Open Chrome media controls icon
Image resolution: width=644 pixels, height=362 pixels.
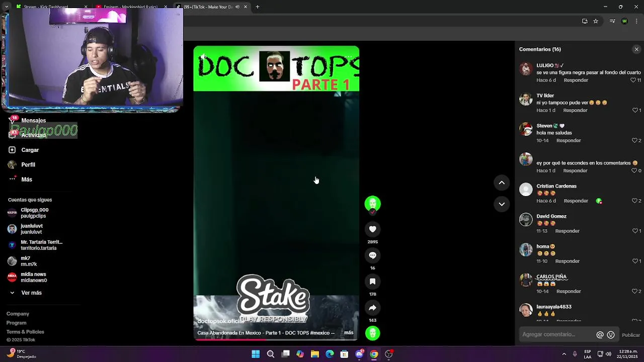tap(612, 21)
